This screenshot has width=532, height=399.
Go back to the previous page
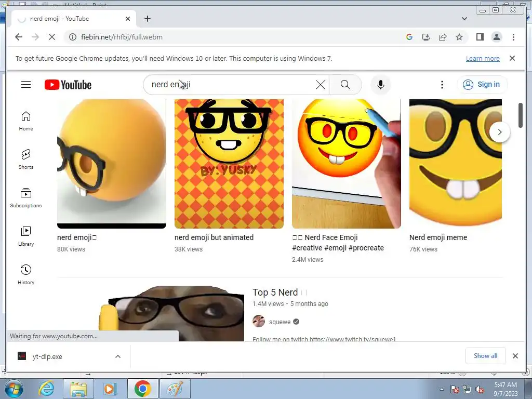(19, 37)
